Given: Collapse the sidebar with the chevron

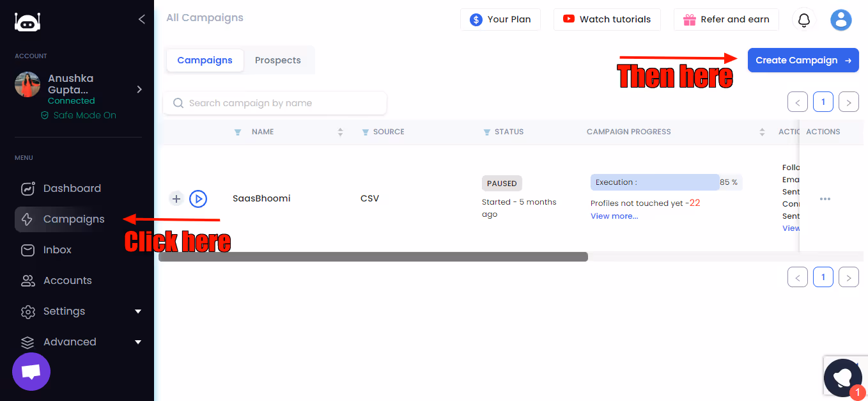Looking at the screenshot, I should tap(141, 19).
